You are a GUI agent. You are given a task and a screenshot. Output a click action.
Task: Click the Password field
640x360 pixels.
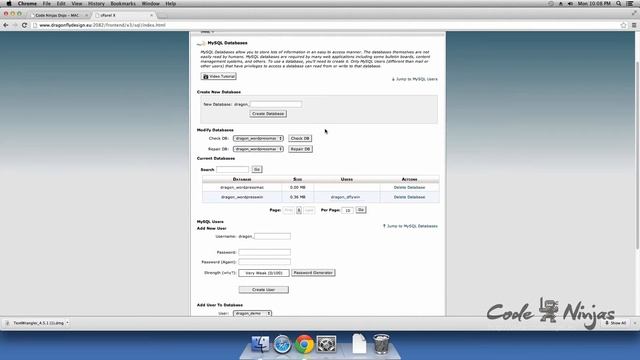tap(264, 252)
